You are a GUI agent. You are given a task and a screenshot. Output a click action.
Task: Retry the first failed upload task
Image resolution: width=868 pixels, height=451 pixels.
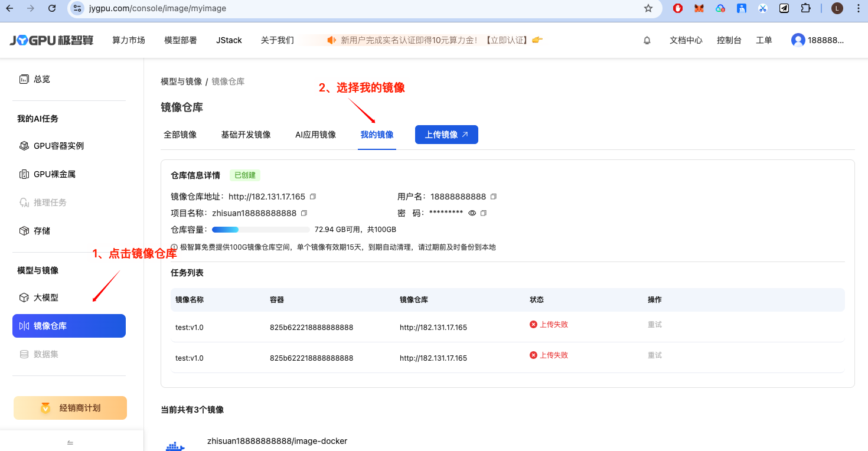coord(654,325)
